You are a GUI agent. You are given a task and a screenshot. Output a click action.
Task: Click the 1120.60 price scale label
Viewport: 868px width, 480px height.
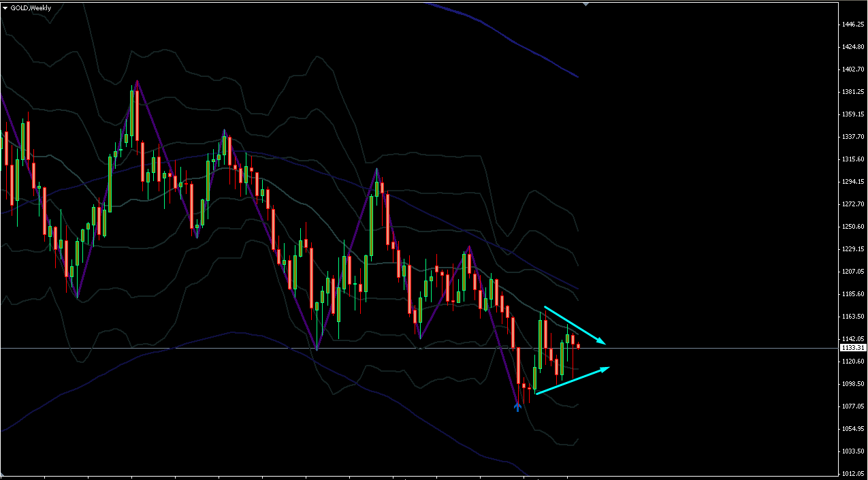[853, 362]
